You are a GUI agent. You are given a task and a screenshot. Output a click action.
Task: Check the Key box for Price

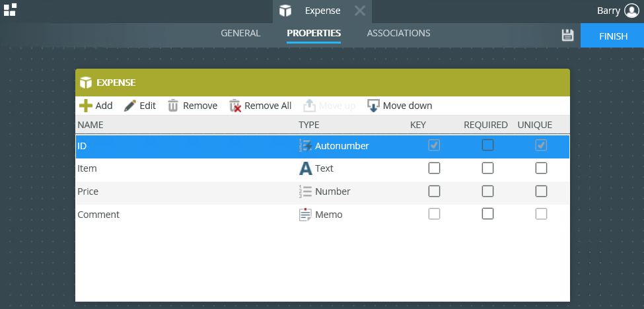click(434, 191)
